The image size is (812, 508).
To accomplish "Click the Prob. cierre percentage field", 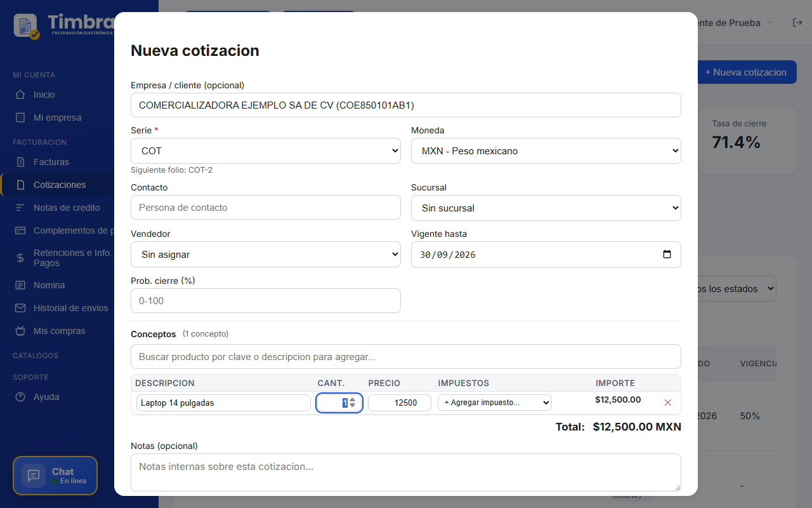I will (266, 301).
